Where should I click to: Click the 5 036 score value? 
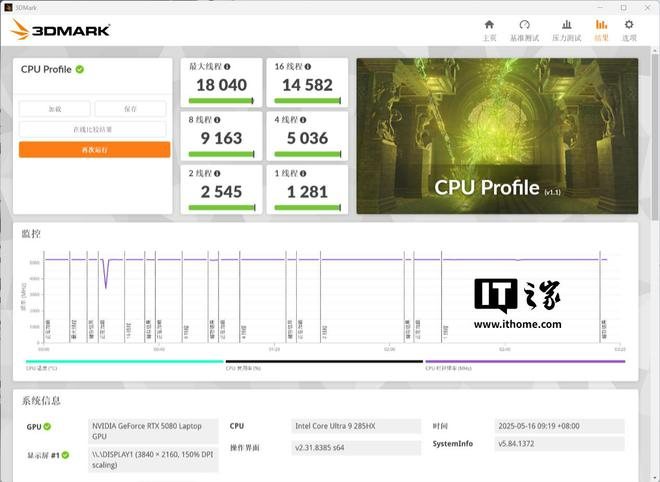click(x=307, y=138)
